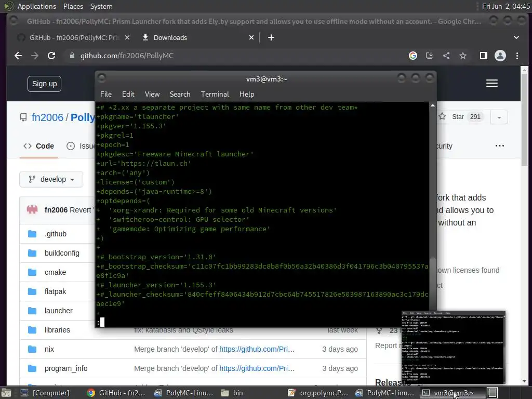Open the program_info folder

(x=66, y=368)
